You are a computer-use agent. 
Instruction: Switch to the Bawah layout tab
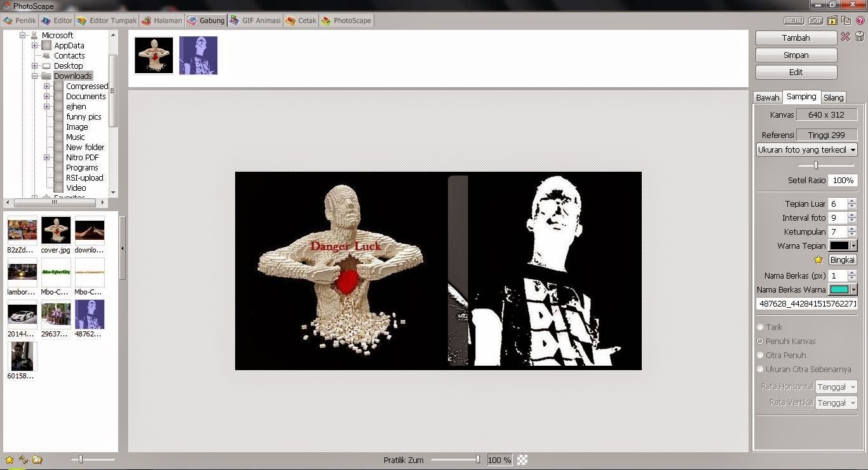[768, 97]
